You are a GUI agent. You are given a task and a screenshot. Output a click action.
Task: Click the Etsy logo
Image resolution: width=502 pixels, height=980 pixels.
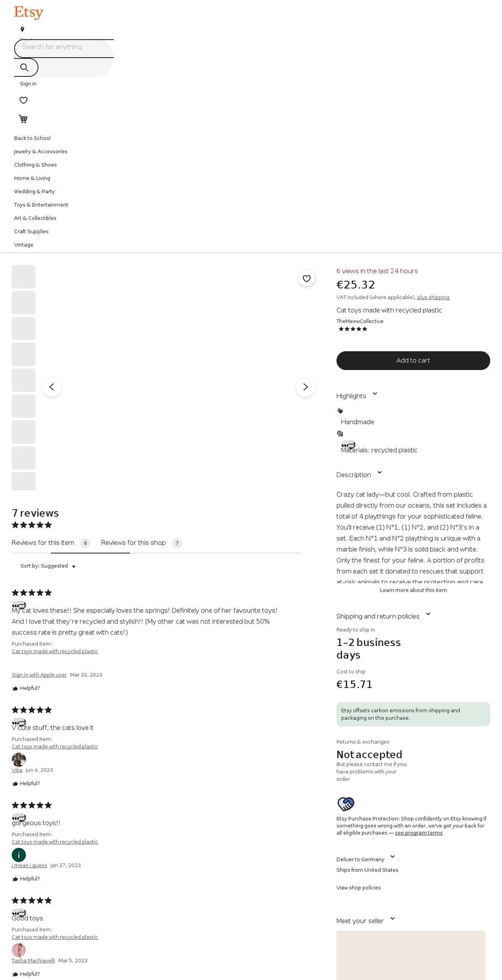[x=28, y=11]
